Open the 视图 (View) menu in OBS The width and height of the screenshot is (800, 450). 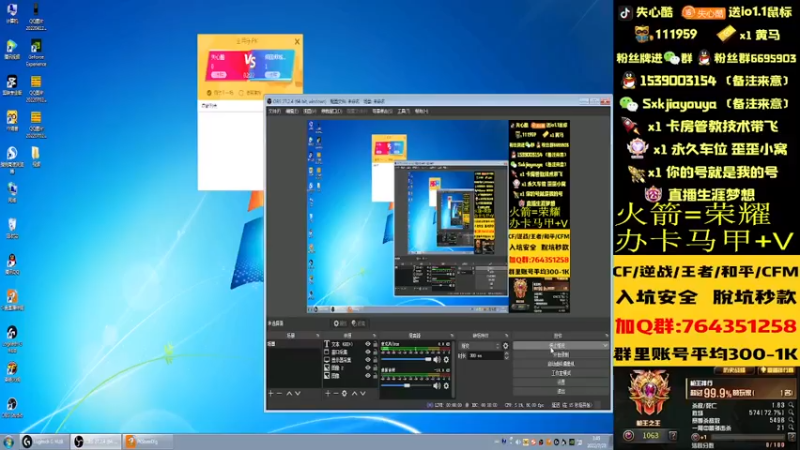309,111
